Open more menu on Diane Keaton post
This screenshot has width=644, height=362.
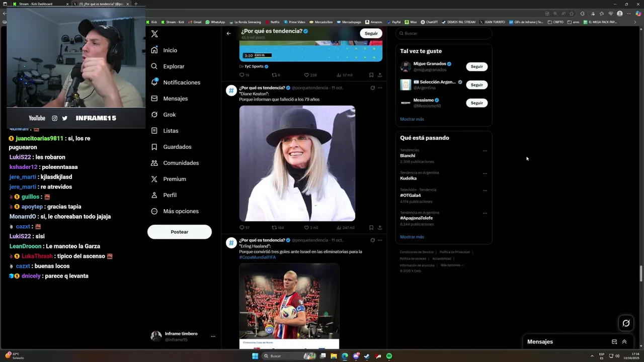[x=380, y=87]
